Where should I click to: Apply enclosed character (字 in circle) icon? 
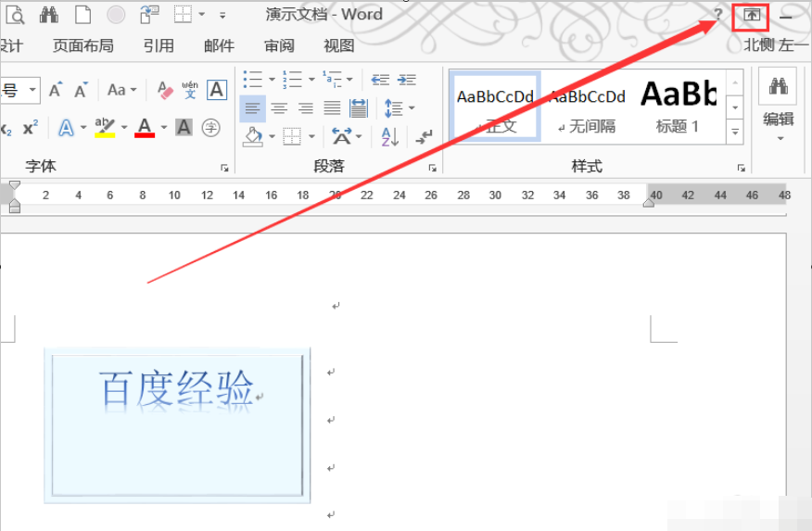(x=210, y=127)
